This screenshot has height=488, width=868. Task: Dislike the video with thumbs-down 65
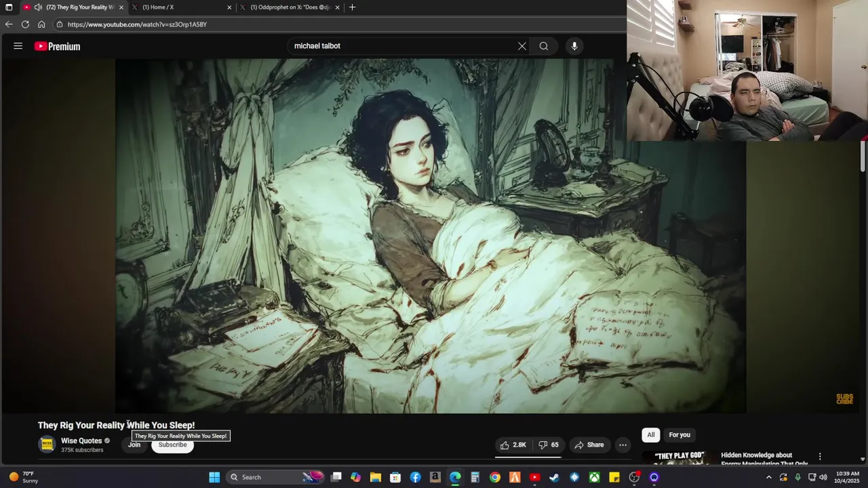549,445
